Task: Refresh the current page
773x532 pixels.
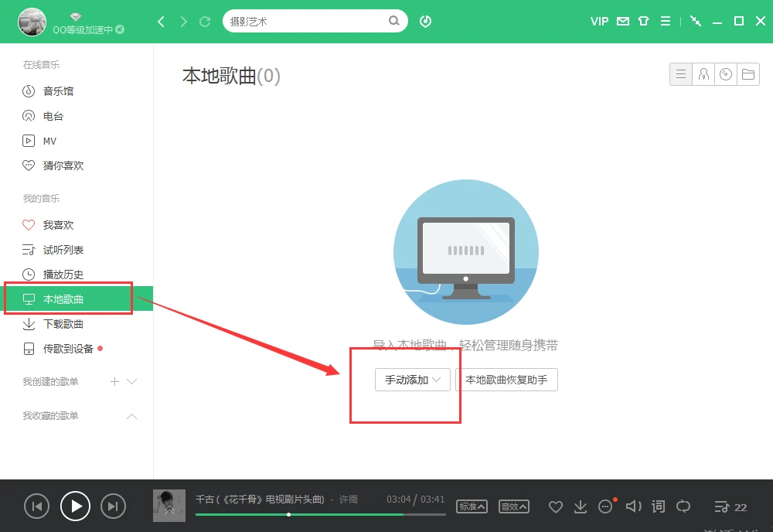Action: [205, 22]
